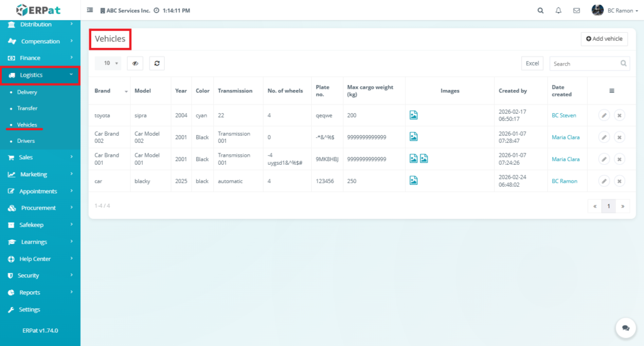Open the chat bubble icon
The height and width of the screenshot is (346, 644).
(x=625, y=328)
